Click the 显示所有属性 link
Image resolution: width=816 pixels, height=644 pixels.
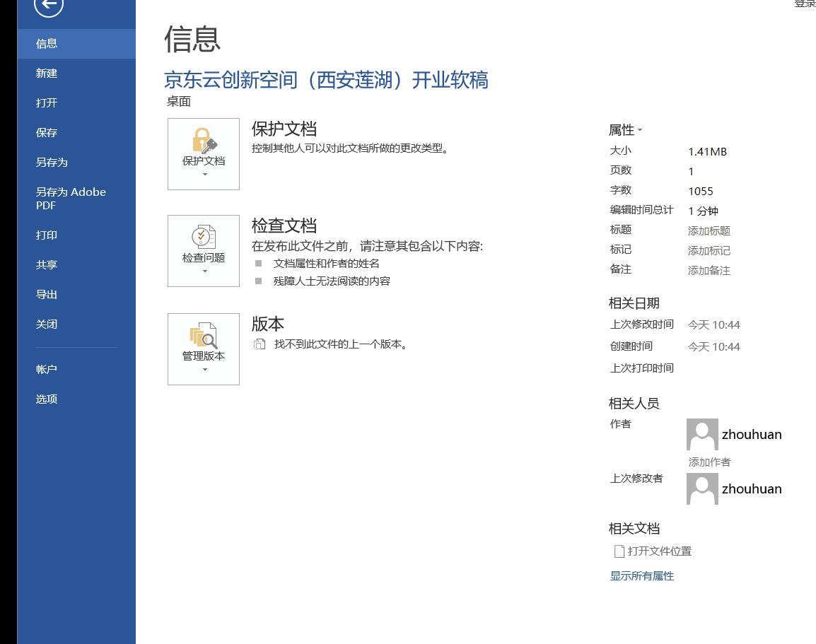click(641, 576)
